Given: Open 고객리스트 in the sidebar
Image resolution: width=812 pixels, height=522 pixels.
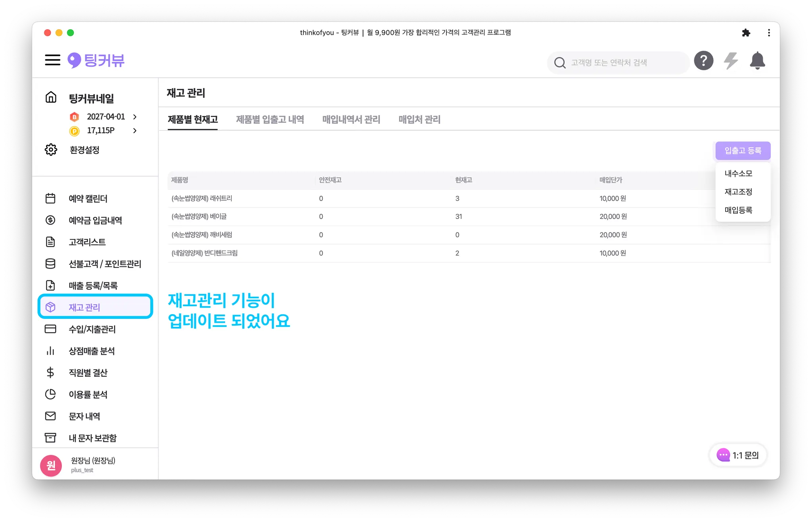Looking at the screenshot, I should [x=87, y=242].
